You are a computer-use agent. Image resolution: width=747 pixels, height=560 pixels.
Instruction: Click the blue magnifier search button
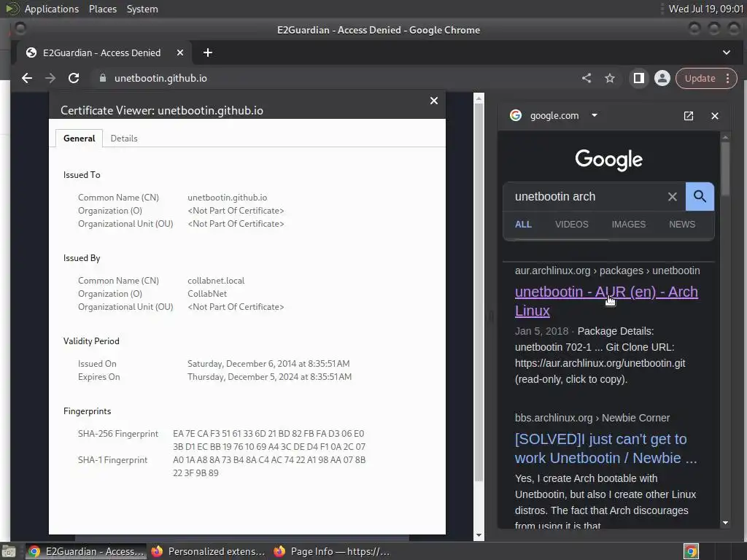click(700, 196)
